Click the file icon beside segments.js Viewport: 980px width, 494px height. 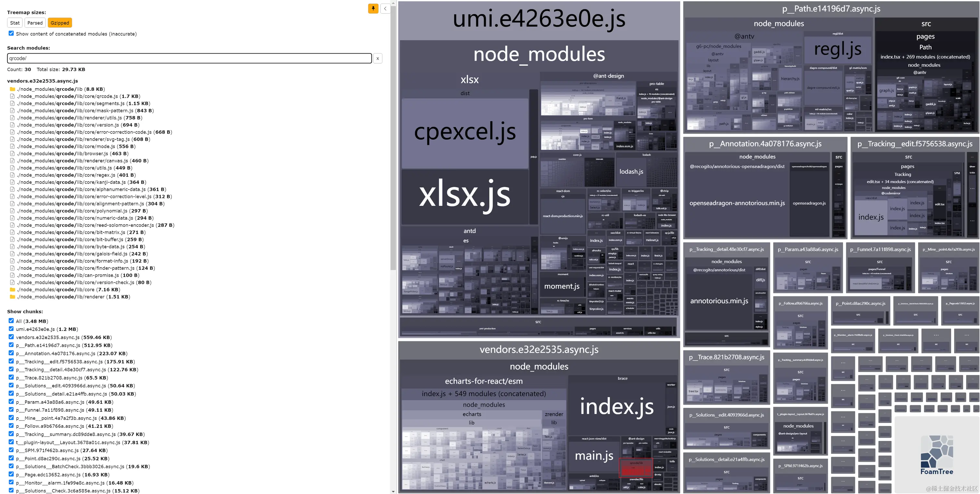click(x=12, y=103)
